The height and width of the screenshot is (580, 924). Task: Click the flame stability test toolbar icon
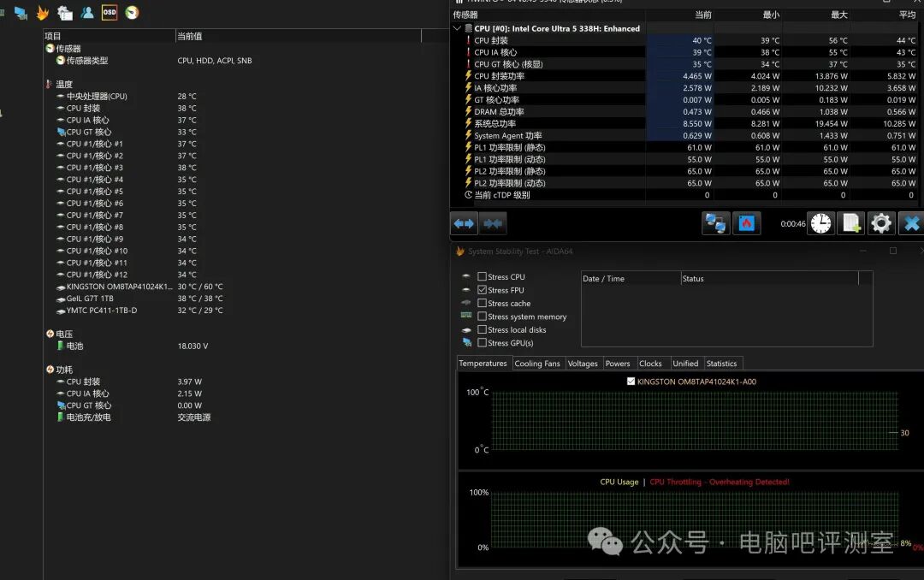[42, 13]
